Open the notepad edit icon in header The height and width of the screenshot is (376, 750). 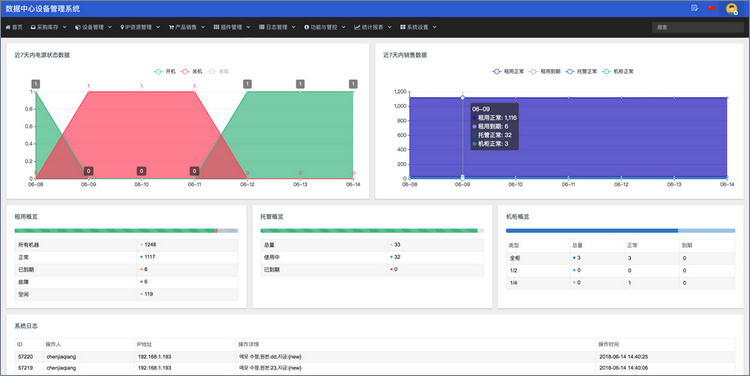tap(695, 8)
